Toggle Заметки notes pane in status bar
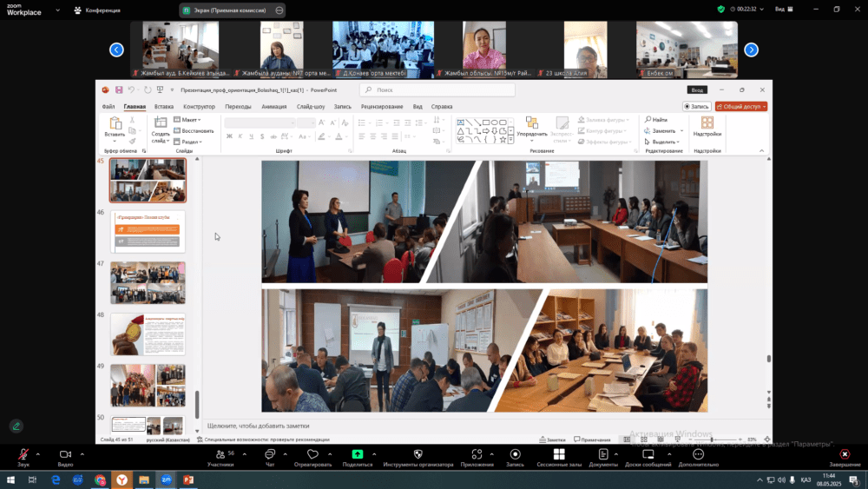The height and width of the screenshot is (489, 868). pos(552,439)
